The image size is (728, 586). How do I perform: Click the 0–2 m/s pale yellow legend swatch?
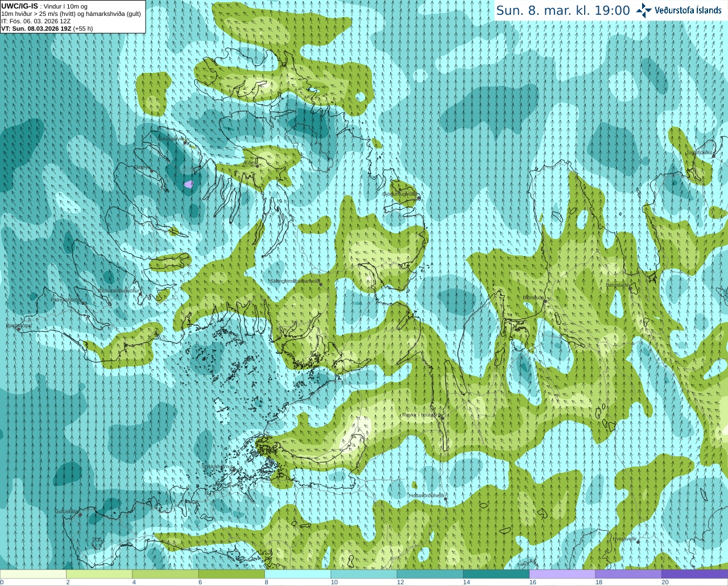tap(33, 574)
